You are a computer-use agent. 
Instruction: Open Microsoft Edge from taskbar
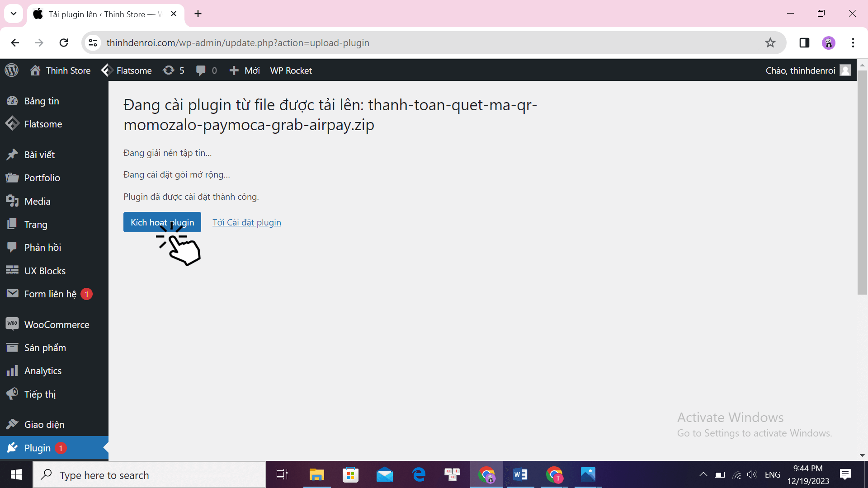click(419, 474)
